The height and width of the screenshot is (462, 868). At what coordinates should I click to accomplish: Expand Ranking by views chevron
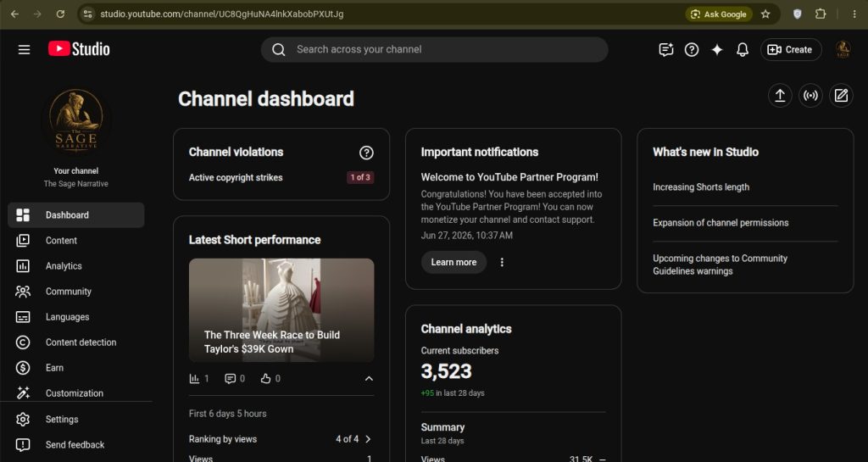point(368,439)
